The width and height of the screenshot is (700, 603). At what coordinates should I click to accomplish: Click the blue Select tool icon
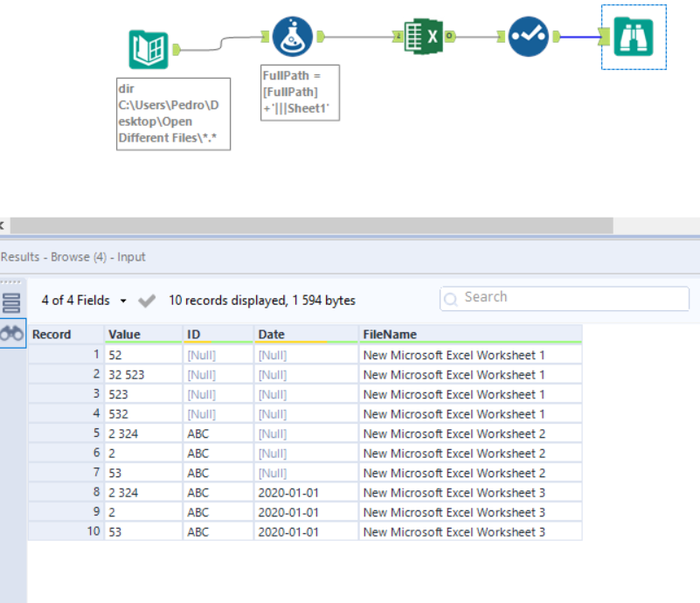[x=528, y=35]
